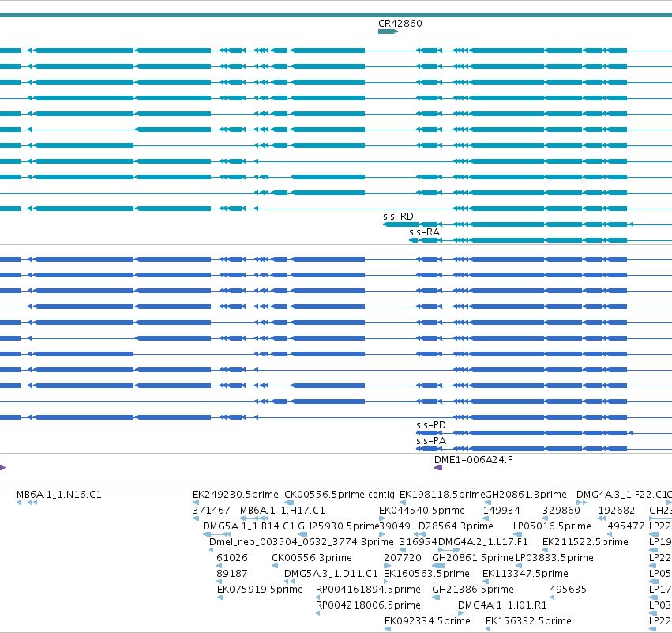Click the 371467 feature label
This screenshot has height=633, width=672.
coord(212,511)
